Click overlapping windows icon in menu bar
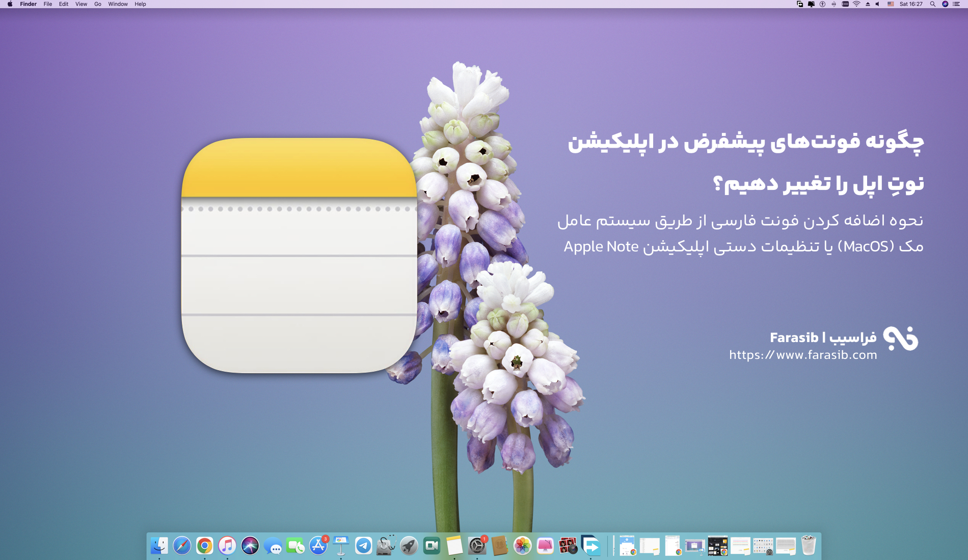Viewport: 968px width, 560px height. (x=800, y=4)
